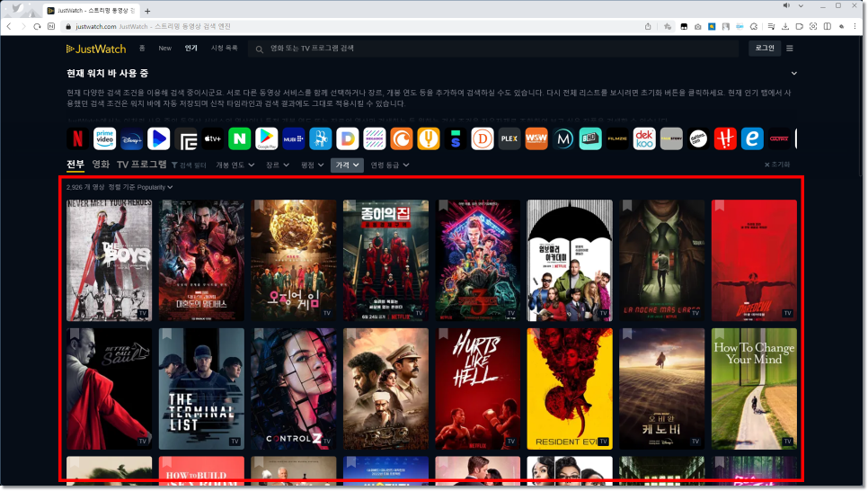
Task: Open the 인기 nav item
Action: coord(191,49)
